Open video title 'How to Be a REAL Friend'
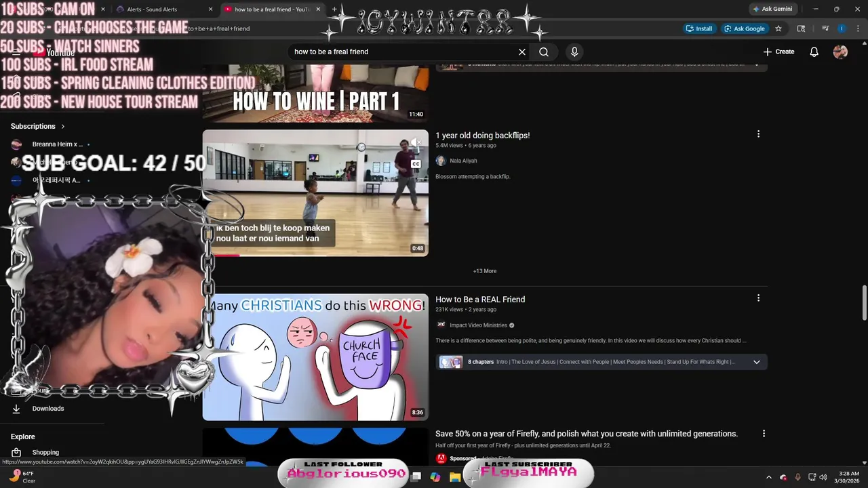The image size is (868, 488). click(x=480, y=300)
